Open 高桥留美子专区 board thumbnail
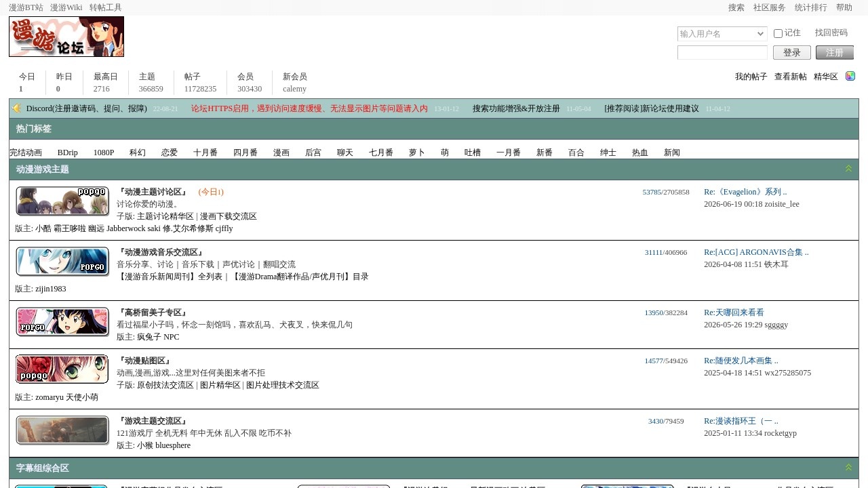The height and width of the screenshot is (488, 868). [x=62, y=322]
